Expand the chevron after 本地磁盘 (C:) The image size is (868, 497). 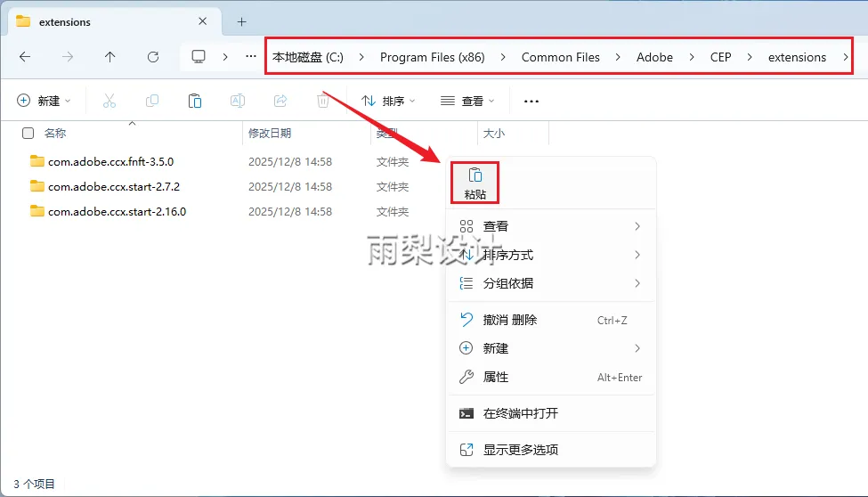pyautogui.click(x=361, y=57)
